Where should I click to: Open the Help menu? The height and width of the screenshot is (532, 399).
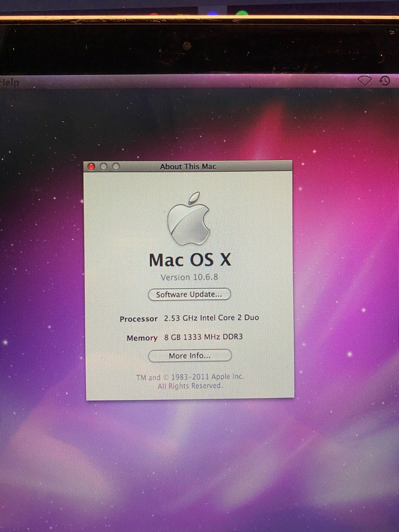[8, 82]
